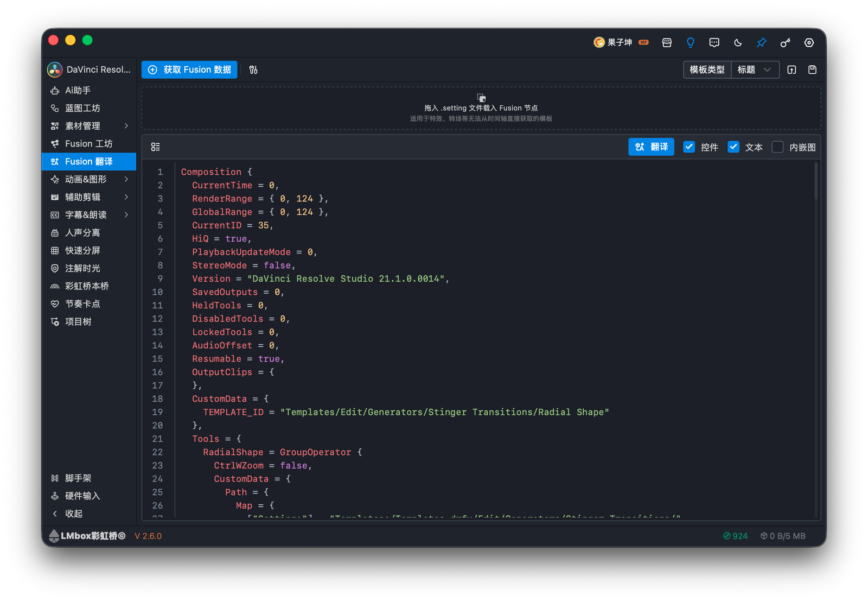The image size is (868, 602).
Task: Open the 脚手架 sidebar item
Action: click(89, 478)
